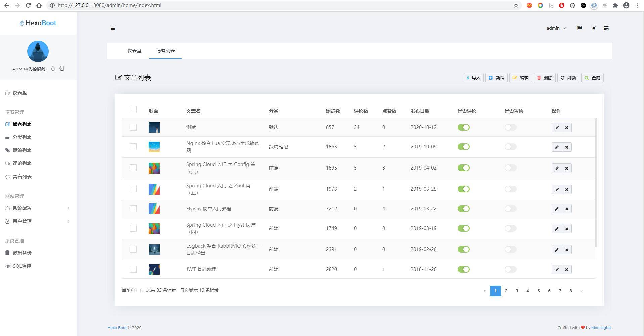Switch to the 仪表盘 tab
Image resolution: width=644 pixels, height=336 pixels.
click(x=134, y=51)
